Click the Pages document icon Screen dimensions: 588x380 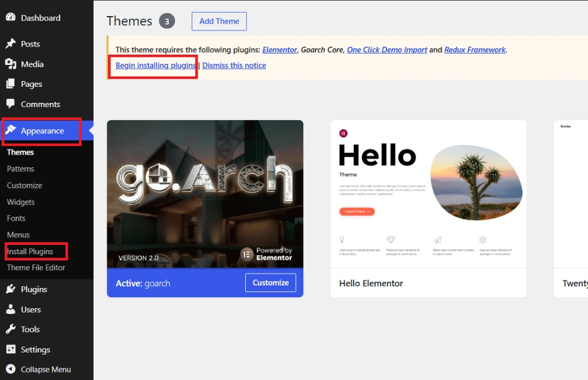tap(10, 84)
